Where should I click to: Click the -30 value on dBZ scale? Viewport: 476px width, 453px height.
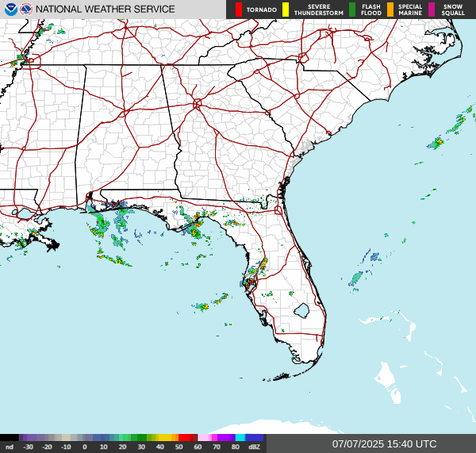coord(28,447)
